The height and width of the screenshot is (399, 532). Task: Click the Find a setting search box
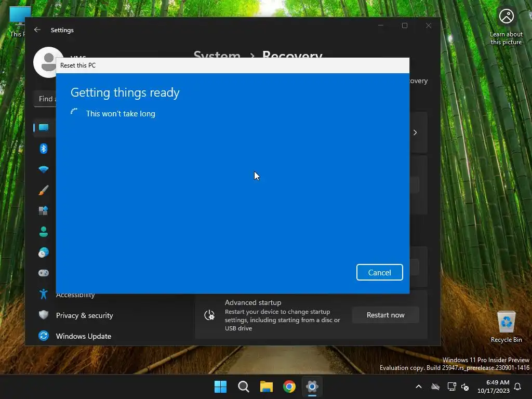tap(45, 99)
